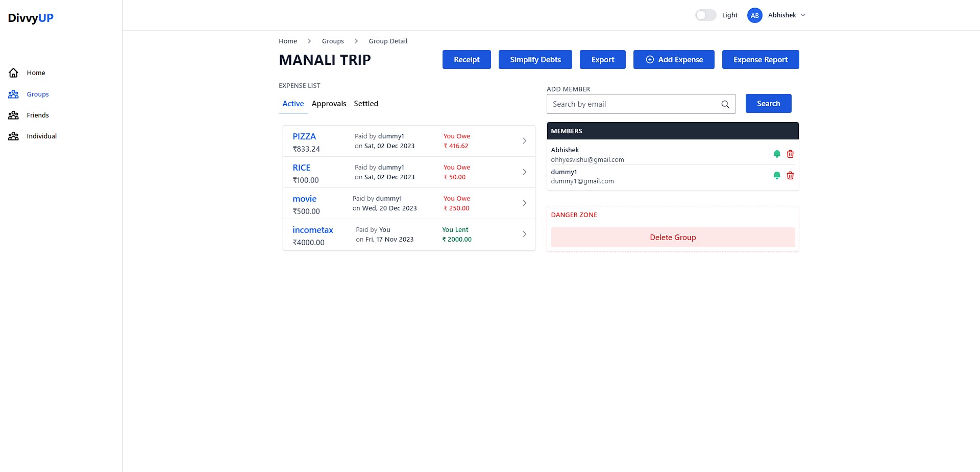
Task: Click the Simplify Debts button
Action: (535, 60)
